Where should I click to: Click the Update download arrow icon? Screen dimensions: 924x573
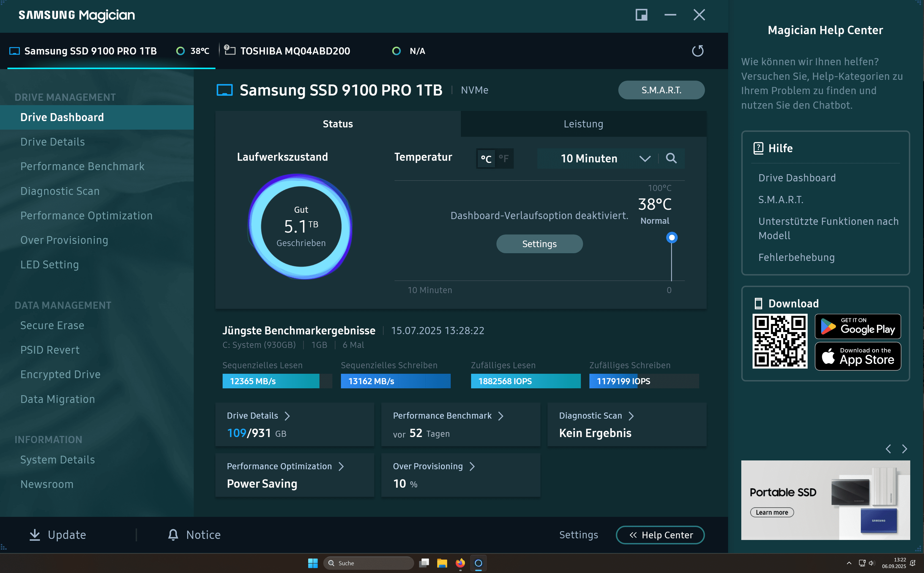click(x=35, y=534)
